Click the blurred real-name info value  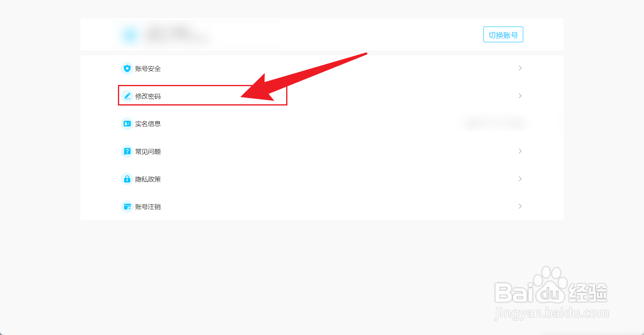click(494, 123)
